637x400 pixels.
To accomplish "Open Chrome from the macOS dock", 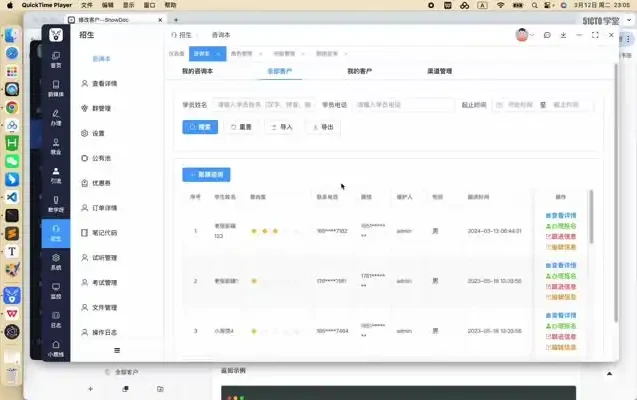I will tap(12, 107).
